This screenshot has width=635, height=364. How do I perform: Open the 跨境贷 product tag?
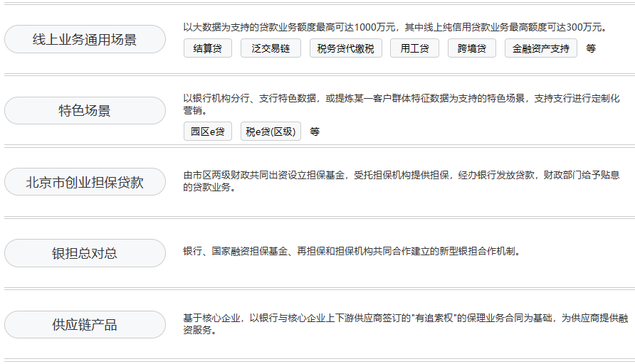(x=472, y=48)
